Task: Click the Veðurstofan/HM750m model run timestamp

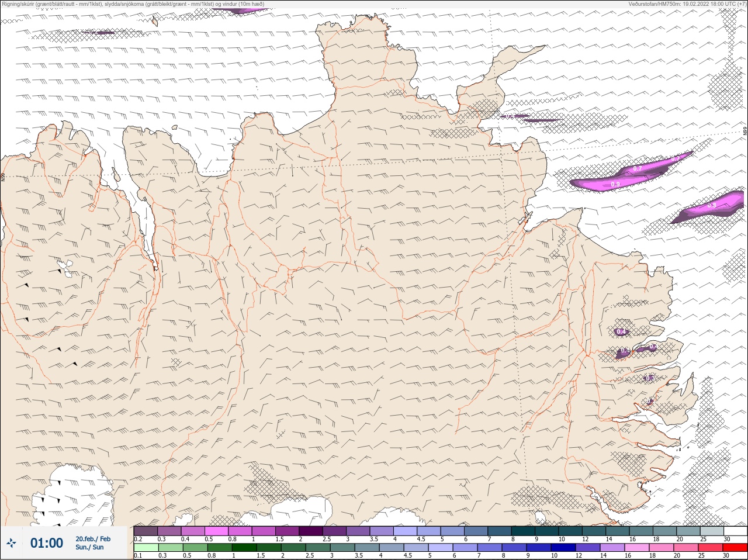Action: (x=687, y=4)
